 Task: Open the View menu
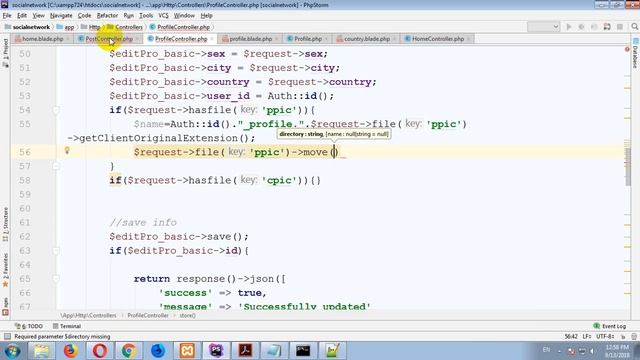click(38, 16)
